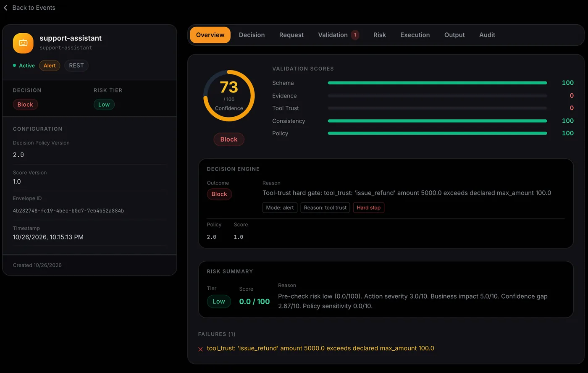Click the Evidence score value 0
The width and height of the screenshot is (588, 373).
point(572,96)
